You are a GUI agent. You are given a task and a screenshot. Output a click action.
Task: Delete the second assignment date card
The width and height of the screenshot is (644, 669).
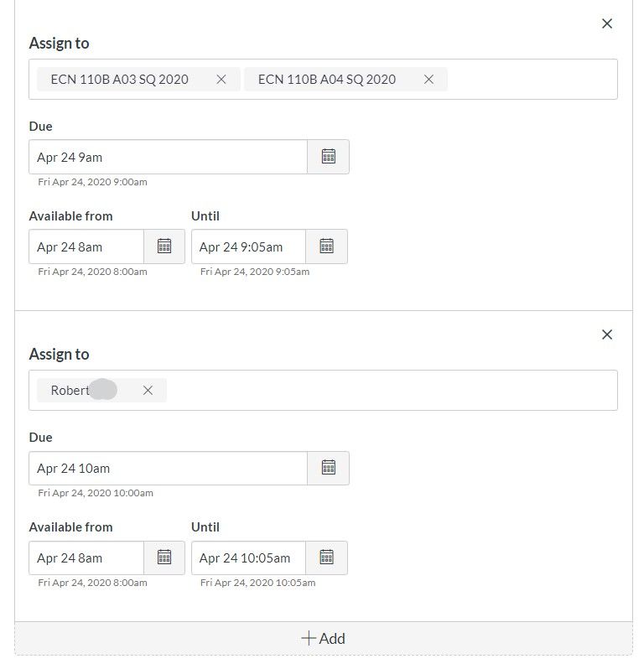tap(607, 335)
